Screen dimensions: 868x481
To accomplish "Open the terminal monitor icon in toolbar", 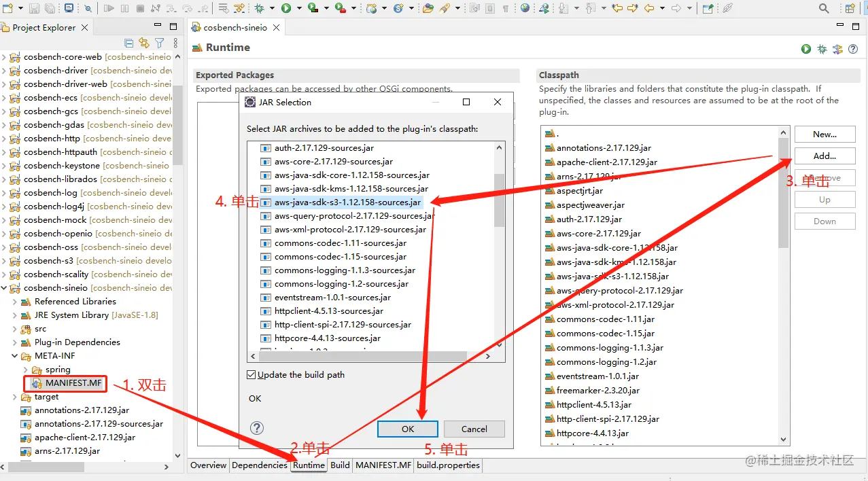I will tap(69, 8).
